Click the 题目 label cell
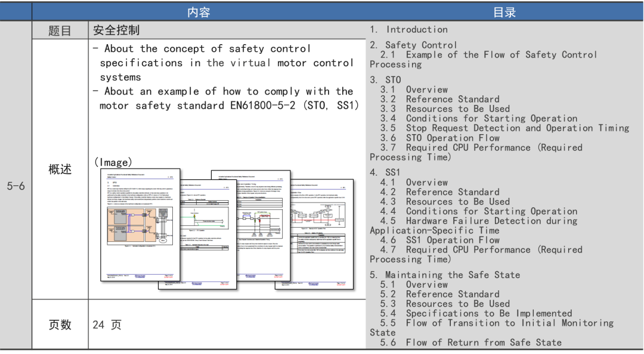 tap(60, 30)
